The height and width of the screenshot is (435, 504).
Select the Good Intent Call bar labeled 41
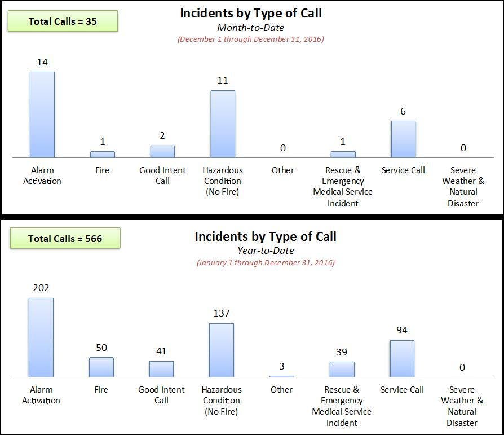(161, 369)
